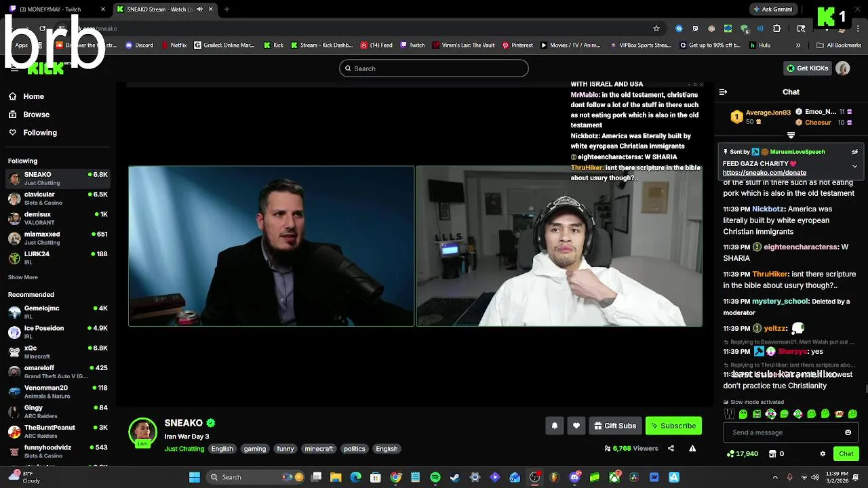
Task: Switch to the MONEYYMAY Twitch tab
Action: click(56, 9)
